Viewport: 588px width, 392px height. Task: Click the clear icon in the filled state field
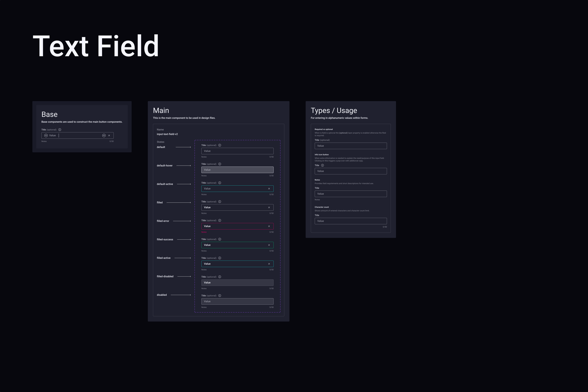tap(269, 207)
